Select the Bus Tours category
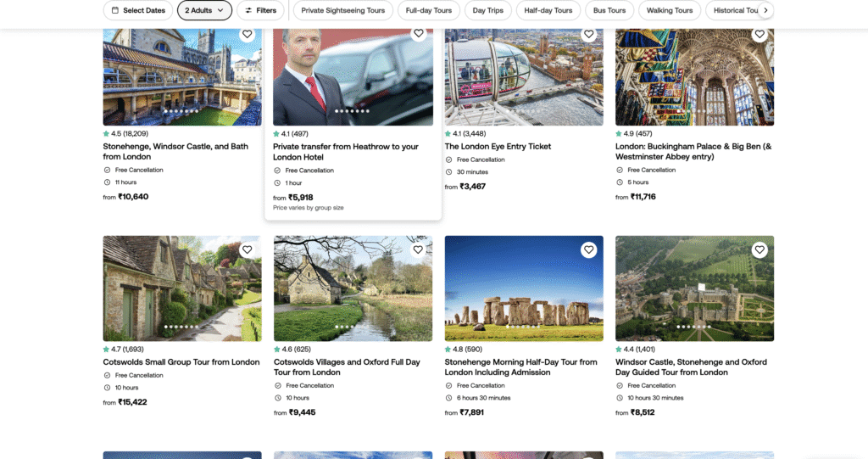 coord(609,10)
